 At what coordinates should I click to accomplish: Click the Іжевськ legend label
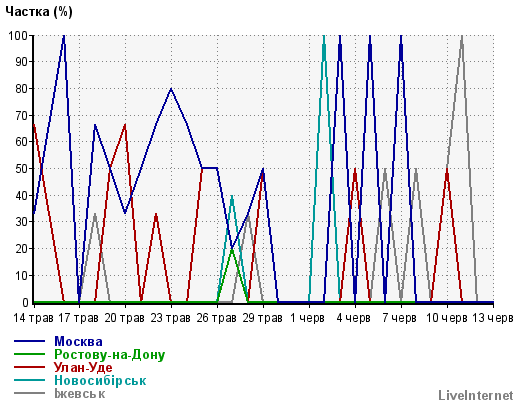80,394
